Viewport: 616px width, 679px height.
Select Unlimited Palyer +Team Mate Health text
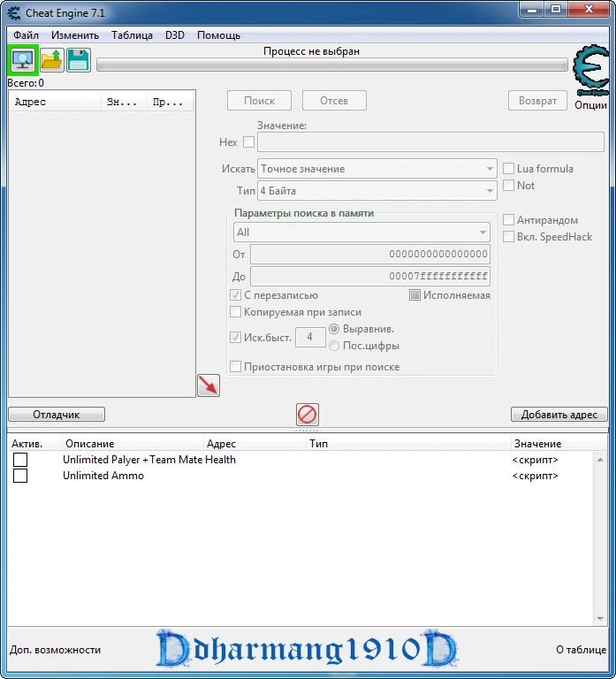149,460
